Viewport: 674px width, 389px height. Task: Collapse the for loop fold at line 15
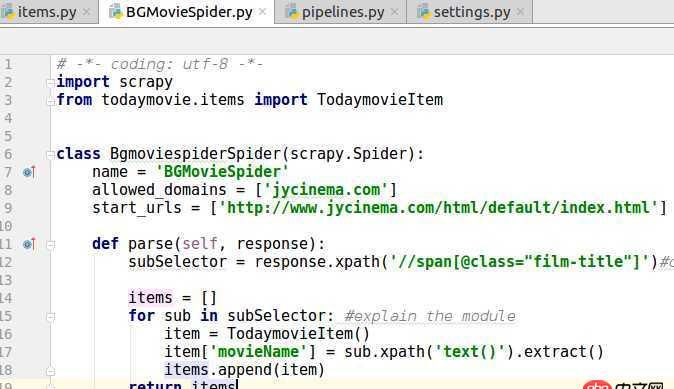(50, 317)
